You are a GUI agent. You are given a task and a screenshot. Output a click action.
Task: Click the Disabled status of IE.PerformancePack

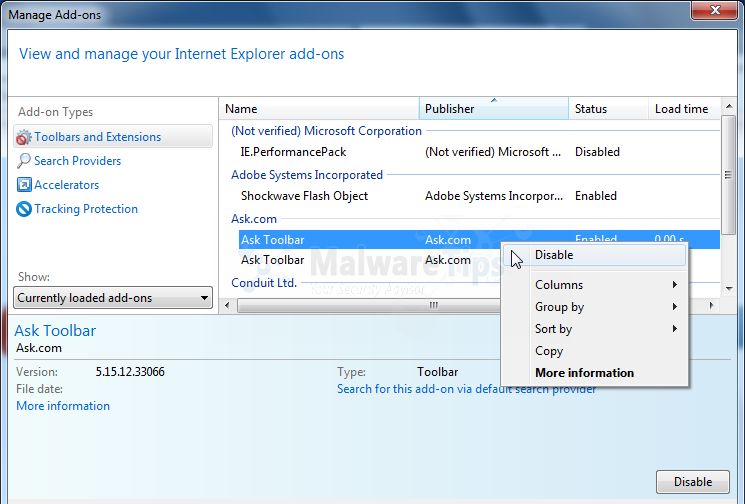pyautogui.click(x=597, y=152)
